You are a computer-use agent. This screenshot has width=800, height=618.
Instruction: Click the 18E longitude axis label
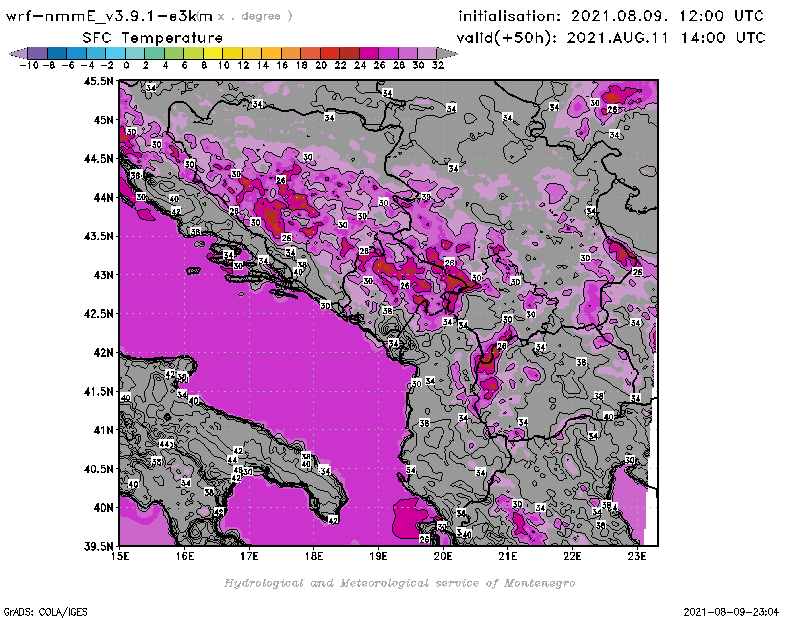coord(314,556)
